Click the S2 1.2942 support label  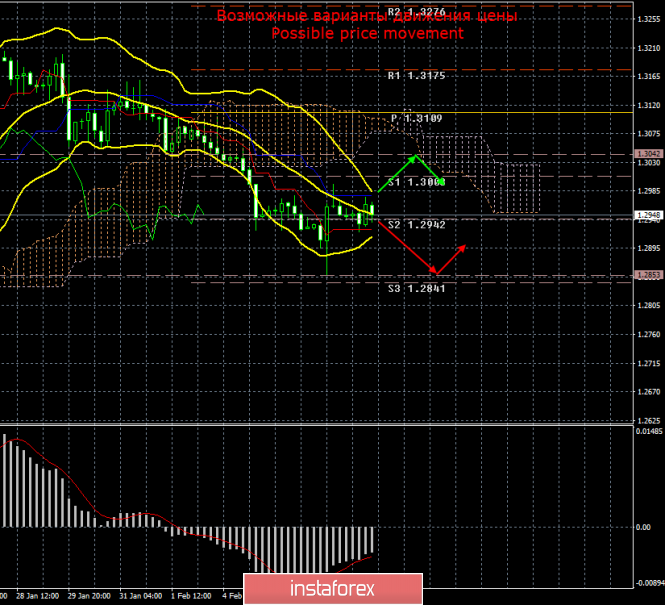click(x=416, y=225)
